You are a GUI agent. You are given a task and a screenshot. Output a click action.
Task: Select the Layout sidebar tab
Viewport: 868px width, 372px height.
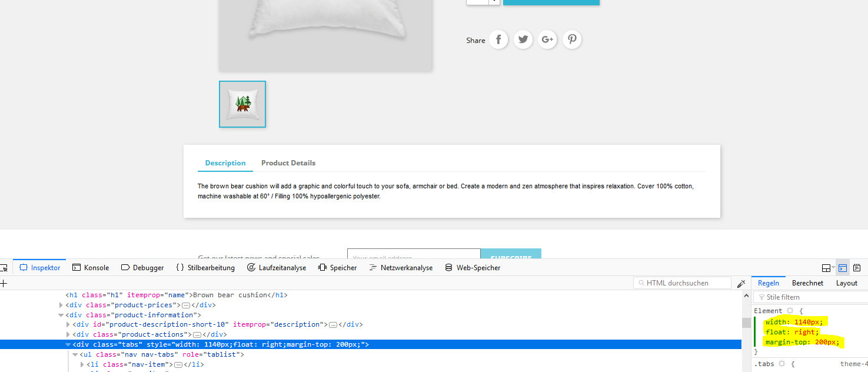coord(847,283)
